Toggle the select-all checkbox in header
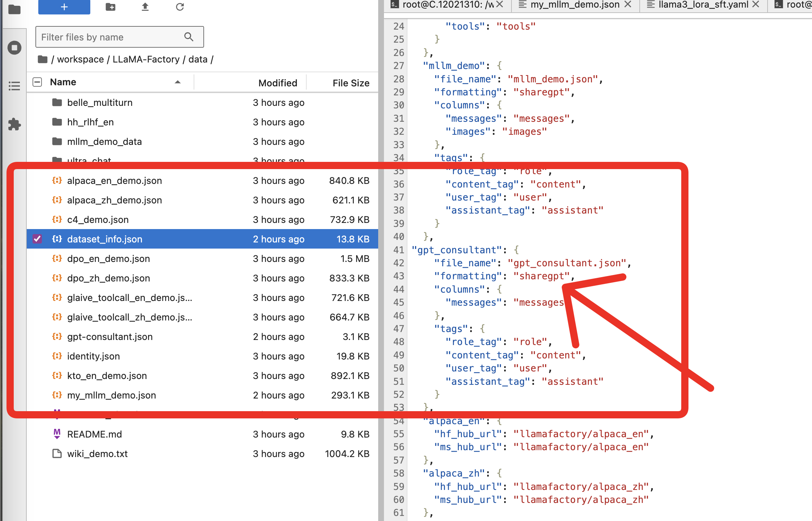Image resolution: width=812 pixels, height=521 pixels. pos(37,82)
